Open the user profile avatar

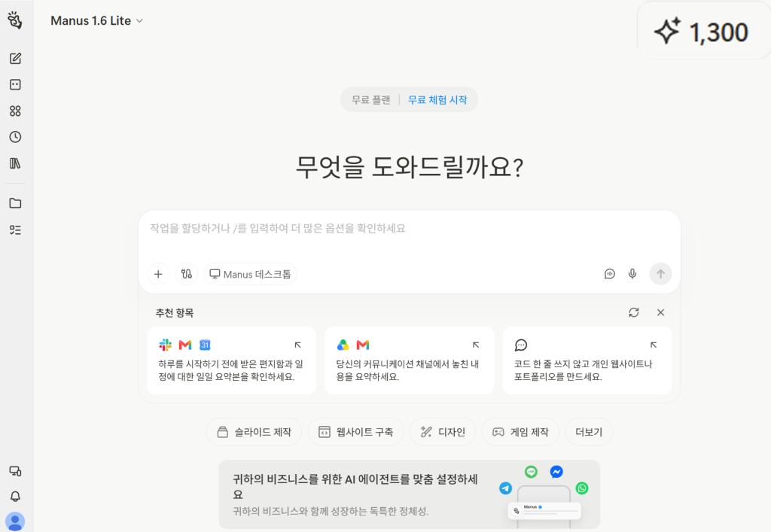(x=15, y=521)
